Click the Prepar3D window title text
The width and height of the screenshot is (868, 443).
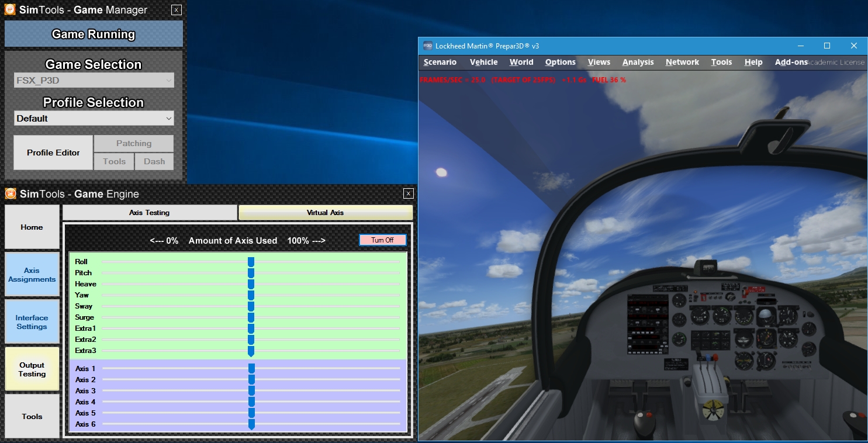(x=487, y=46)
